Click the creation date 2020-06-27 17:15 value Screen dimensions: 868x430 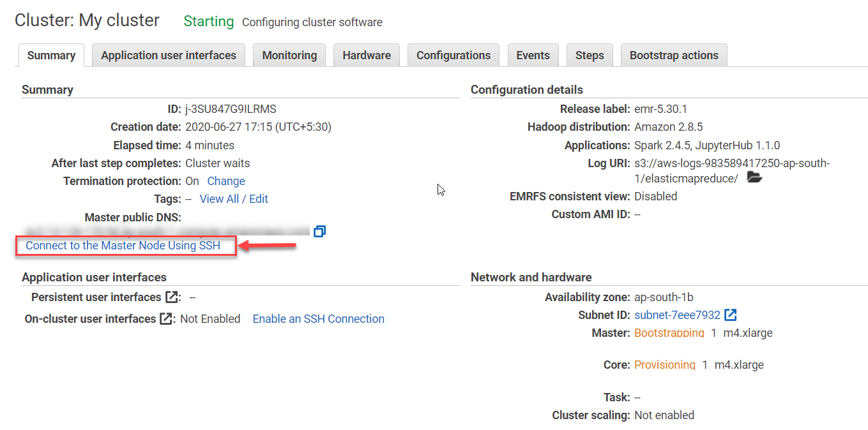pos(258,127)
